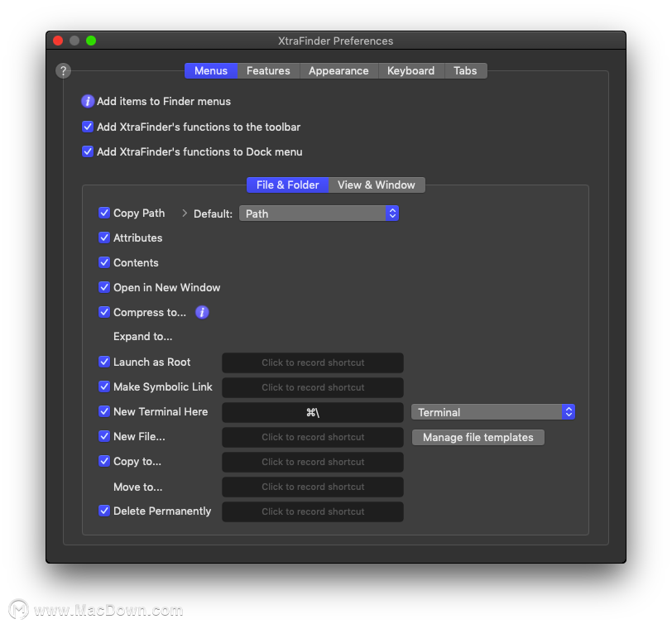Record shortcut for Delete Permanently

(313, 511)
